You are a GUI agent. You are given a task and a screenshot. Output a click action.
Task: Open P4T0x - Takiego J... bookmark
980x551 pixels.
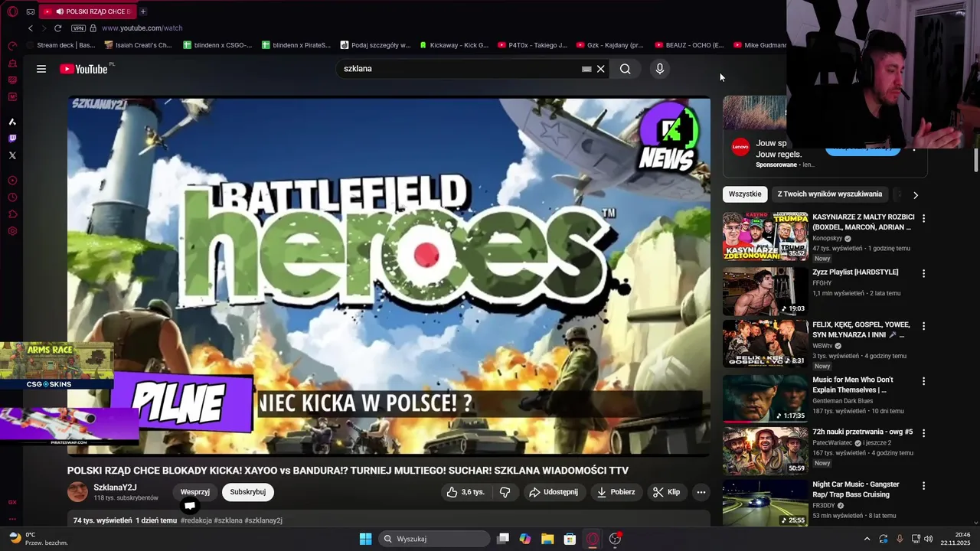point(532,45)
